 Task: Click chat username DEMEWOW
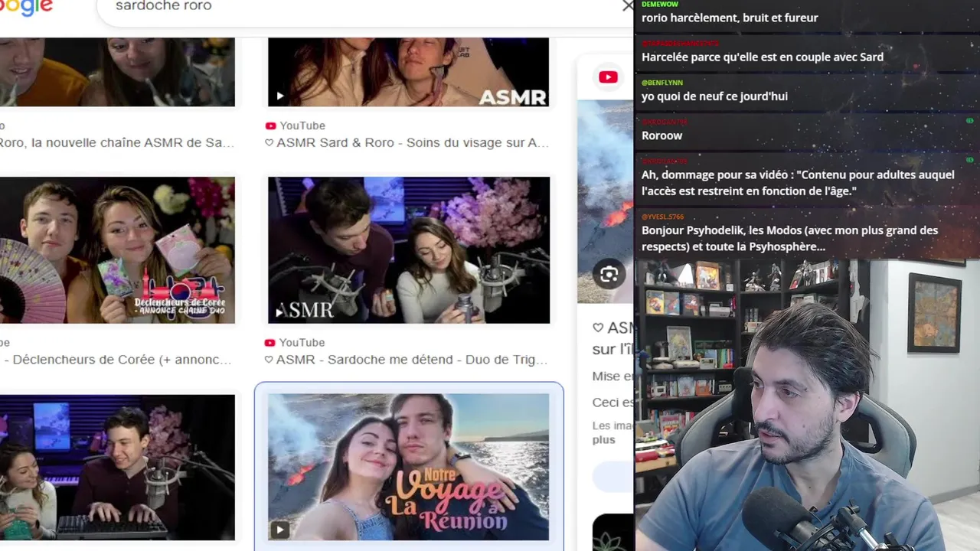point(660,4)
